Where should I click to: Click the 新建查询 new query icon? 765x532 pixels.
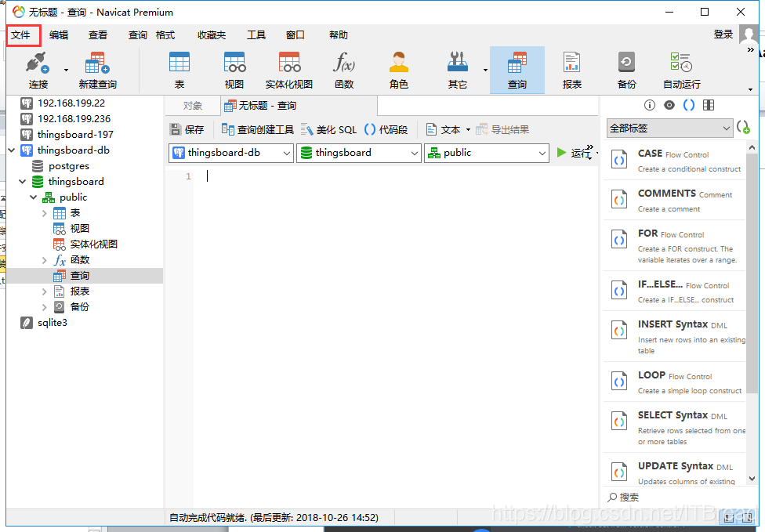[x=97, y=71]
